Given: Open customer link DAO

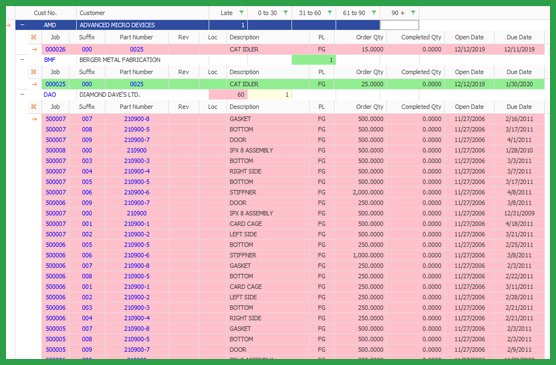Looking at the screenshot, I should tap(50, 94).
